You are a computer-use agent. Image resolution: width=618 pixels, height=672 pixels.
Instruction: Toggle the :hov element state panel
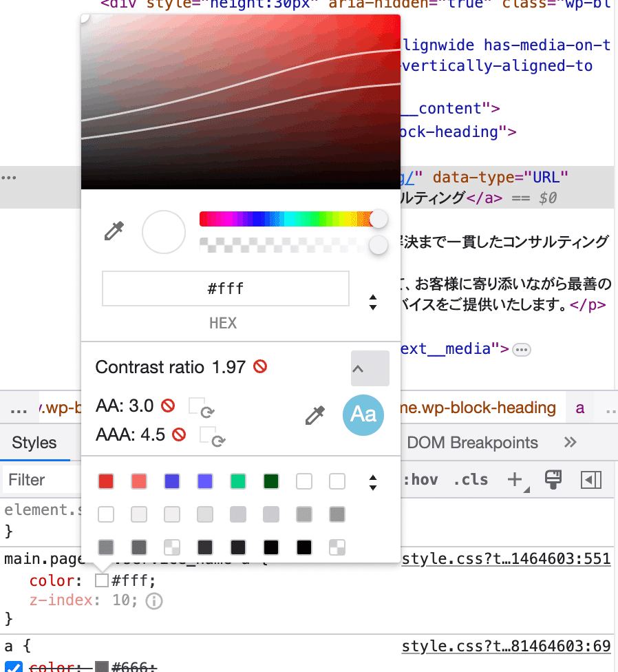(x=420, y=480)
